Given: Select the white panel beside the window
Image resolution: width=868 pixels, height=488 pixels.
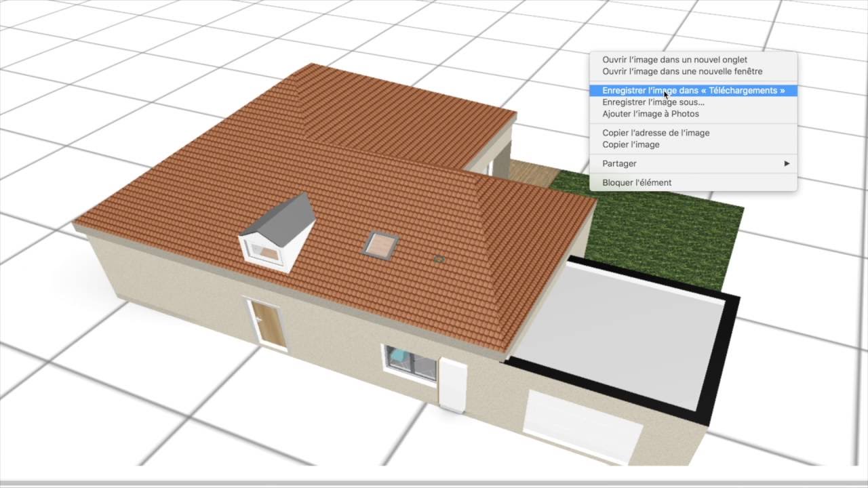Looking at the screenshot, I should click(x=453, y=384).
